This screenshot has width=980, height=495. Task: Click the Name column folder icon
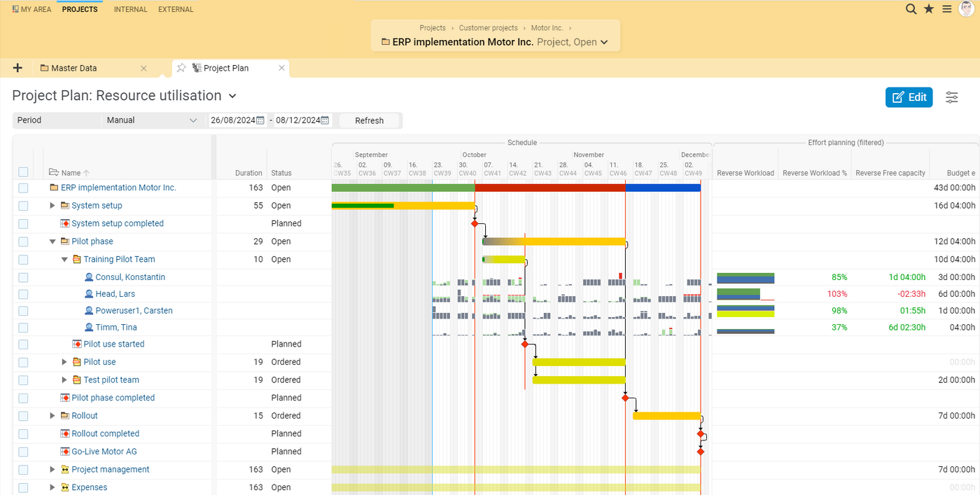pos(53,172)
